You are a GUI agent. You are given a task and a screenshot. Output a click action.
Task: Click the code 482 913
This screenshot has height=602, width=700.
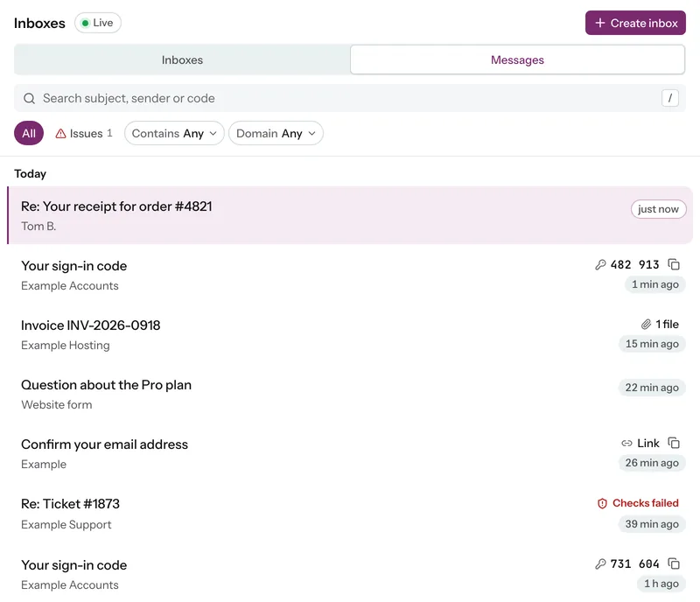tap(634, 265)
